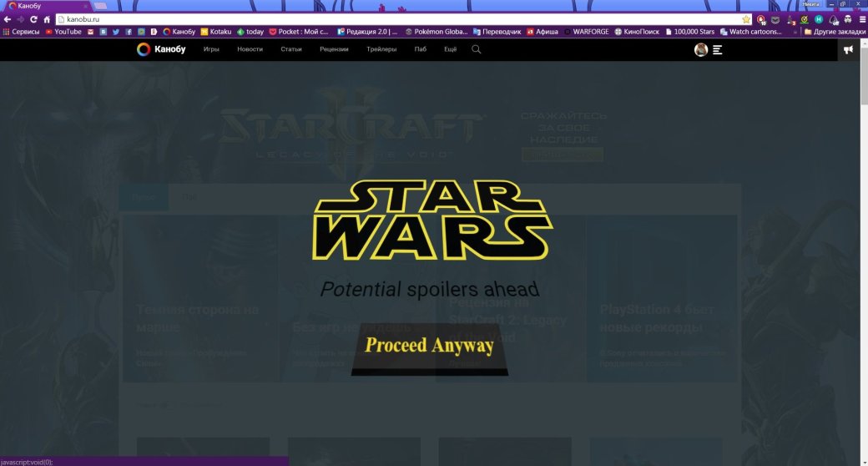Open the Никита Chrome profile button

[811, 4]
